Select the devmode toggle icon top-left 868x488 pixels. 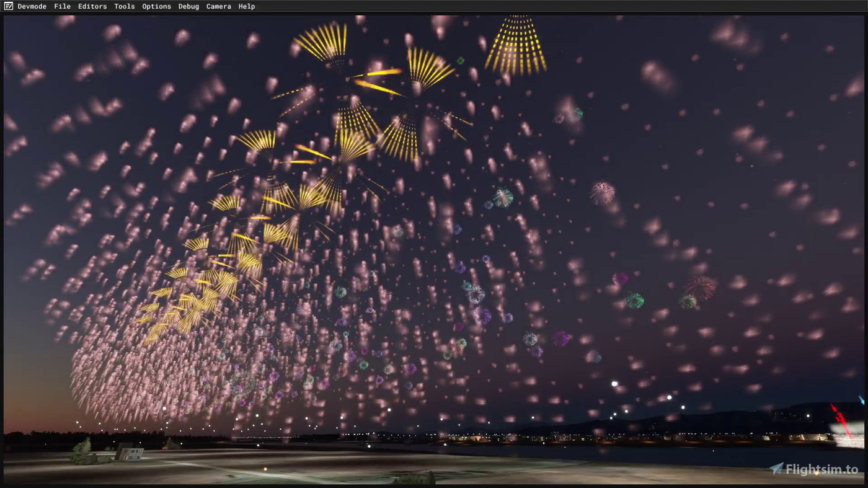(x=8, y=6)
